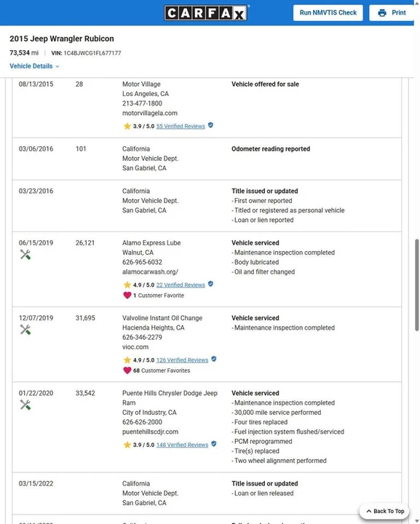
Task: Click service wrench icon for 12/07/2019 entry
Action: (x=25, y=330)
